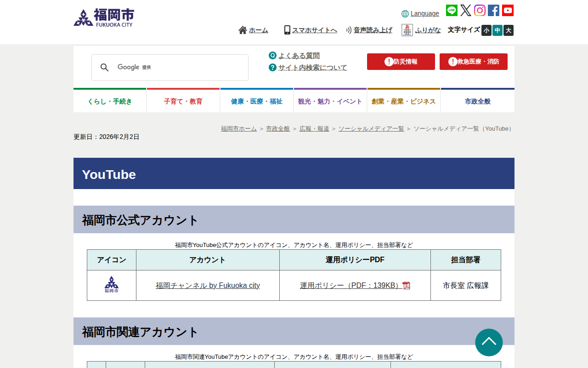This screenshot has width=588, height=368.
Task: Set text size to large (大)
Action: click(x=508, y=30)
